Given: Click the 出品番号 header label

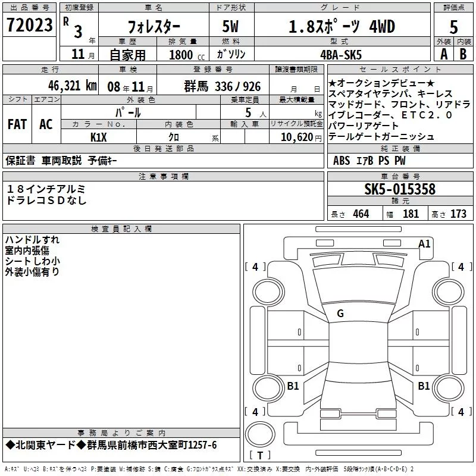Looking at the screenshot, I should [x=29, y=8].
